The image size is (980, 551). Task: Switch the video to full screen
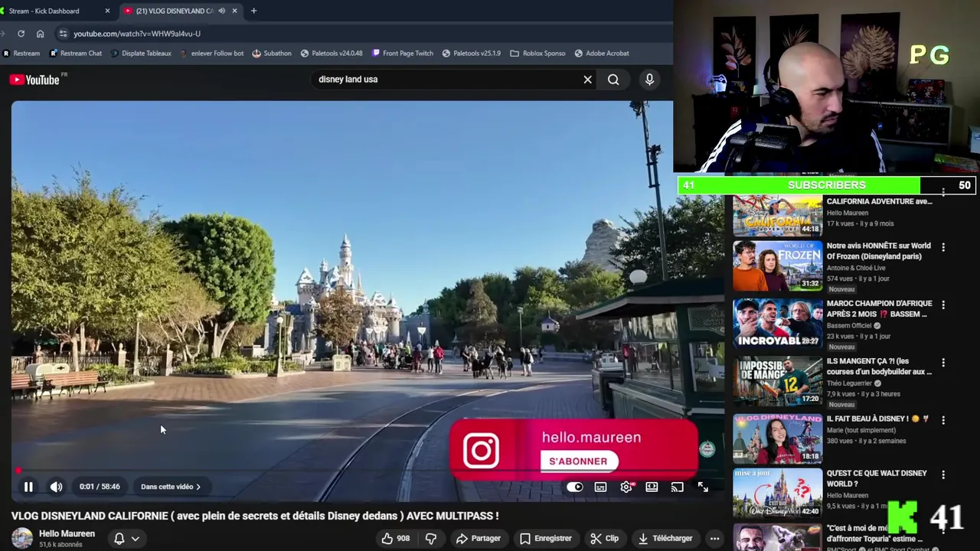click(703, 487)
